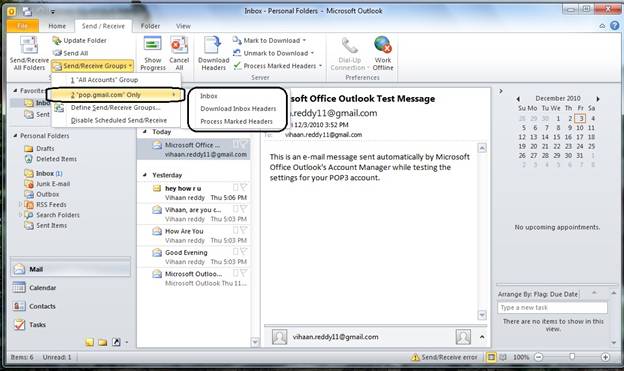Click Send/Receive All Folders button
Viewport: 624px width, 371px height.
[x=29, y=53]
